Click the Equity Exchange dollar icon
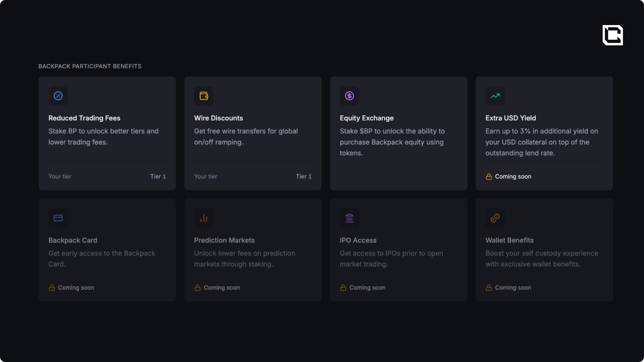The height and width of the screenshot is (362, 644). 349,96
